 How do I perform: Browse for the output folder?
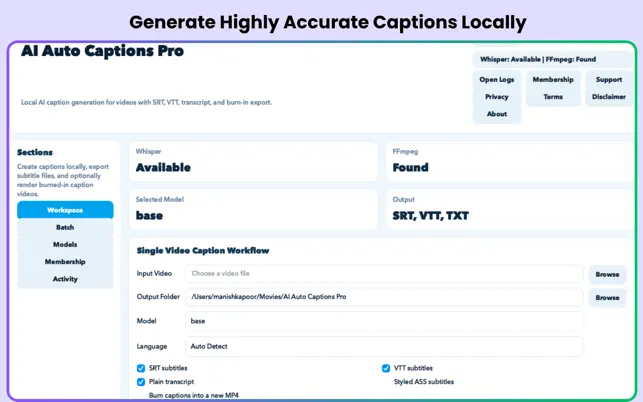(607, 298)
